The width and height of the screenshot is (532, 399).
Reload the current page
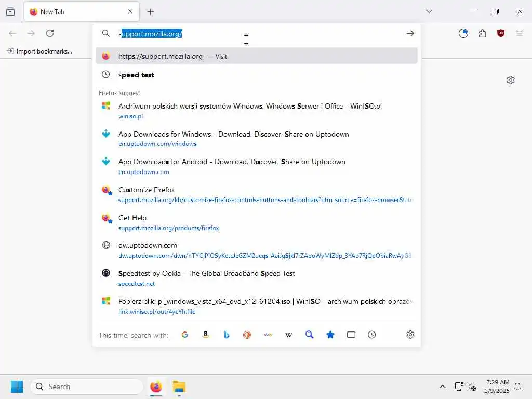50,33
